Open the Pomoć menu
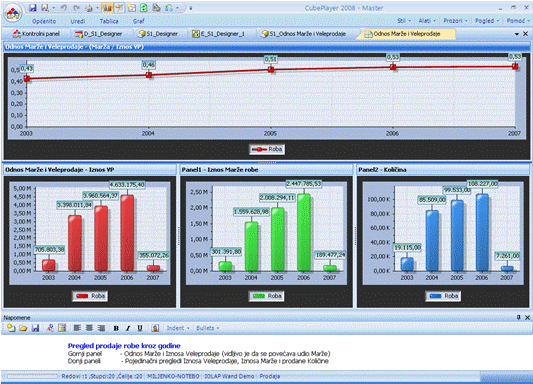The width and height of the screenshot is (533, 384). tap(517, 21)
